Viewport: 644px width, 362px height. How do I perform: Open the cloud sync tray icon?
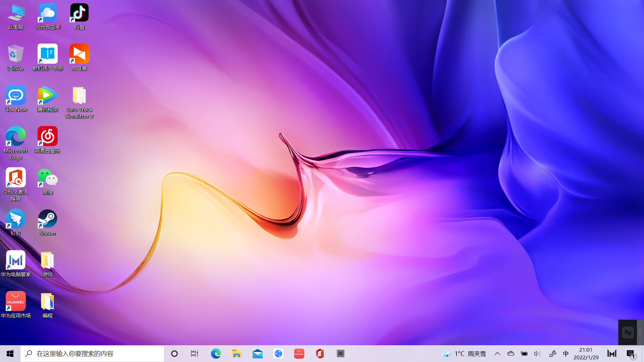click(511, 354)
